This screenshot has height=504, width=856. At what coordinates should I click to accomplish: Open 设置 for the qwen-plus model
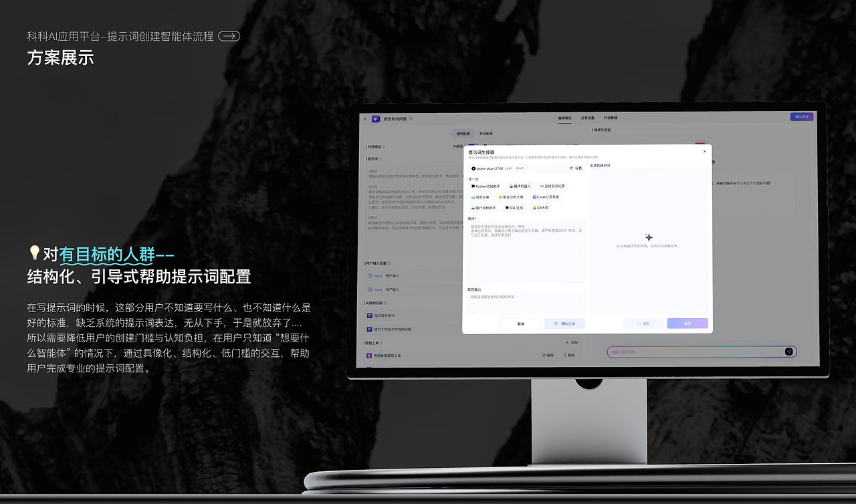(x=576, y=168)
